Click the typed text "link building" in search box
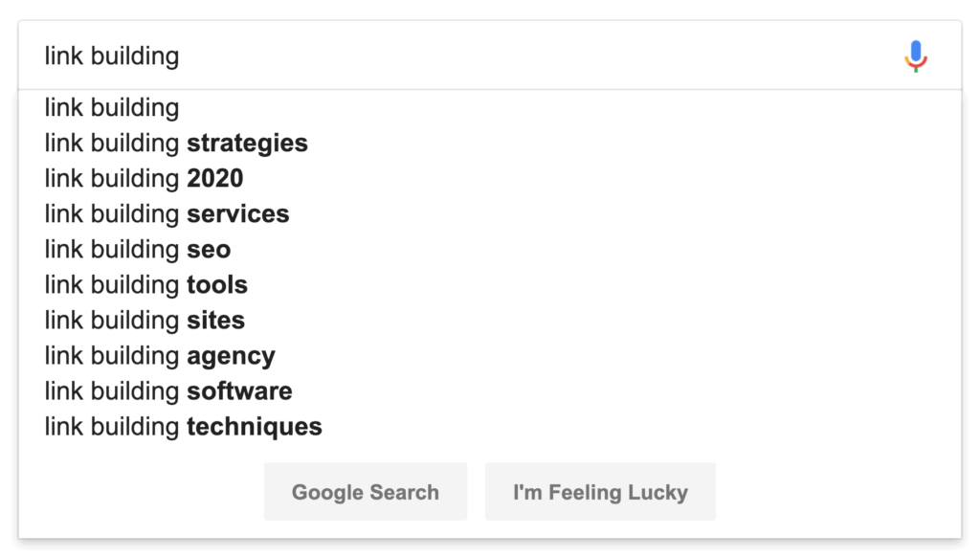The image size is (980, 557). (x=112, y=56)
